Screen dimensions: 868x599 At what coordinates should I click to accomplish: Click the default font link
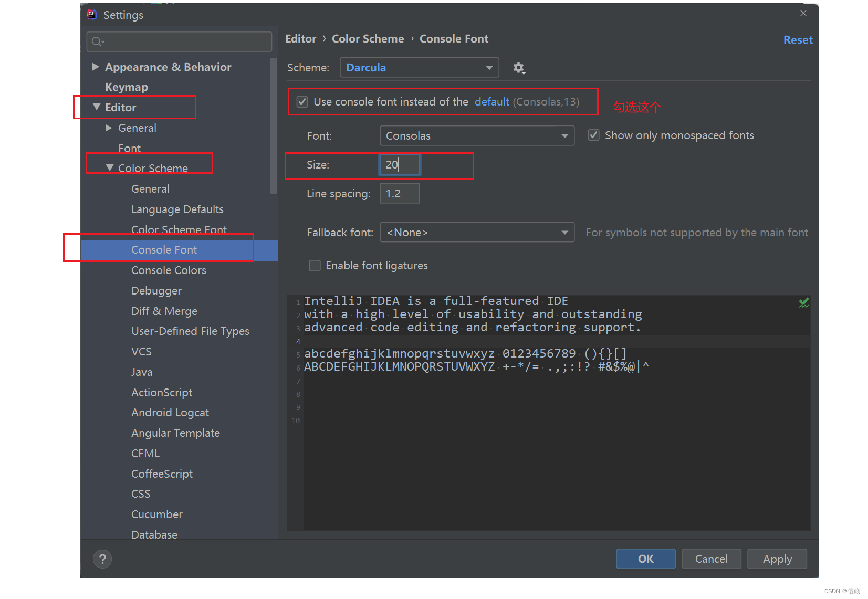click(492, 102)
